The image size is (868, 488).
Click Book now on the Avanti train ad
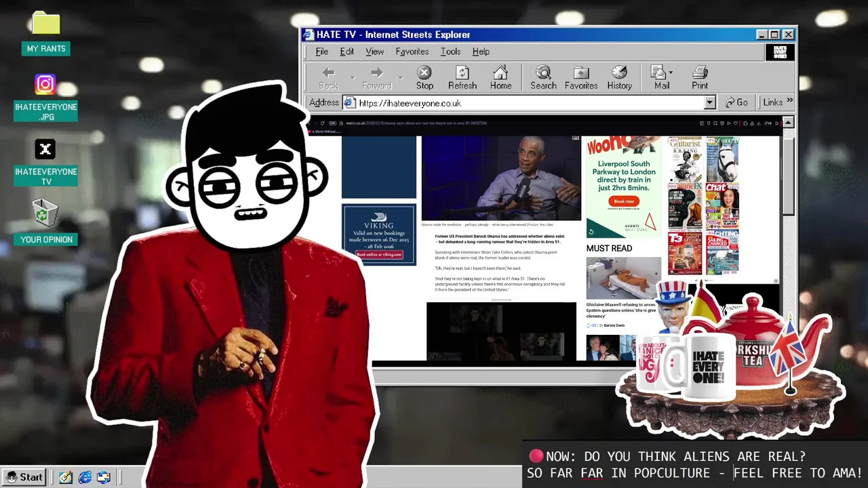[x=624, y=201]
